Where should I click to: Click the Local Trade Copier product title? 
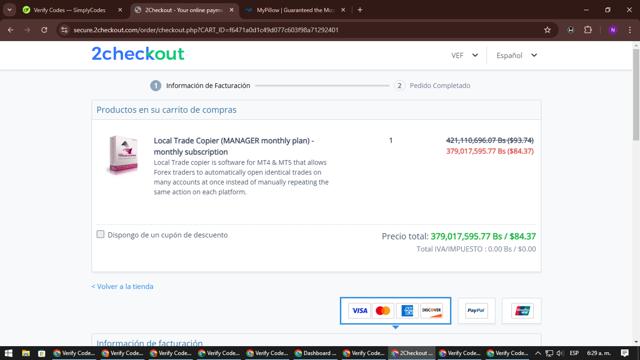point(234,146)
